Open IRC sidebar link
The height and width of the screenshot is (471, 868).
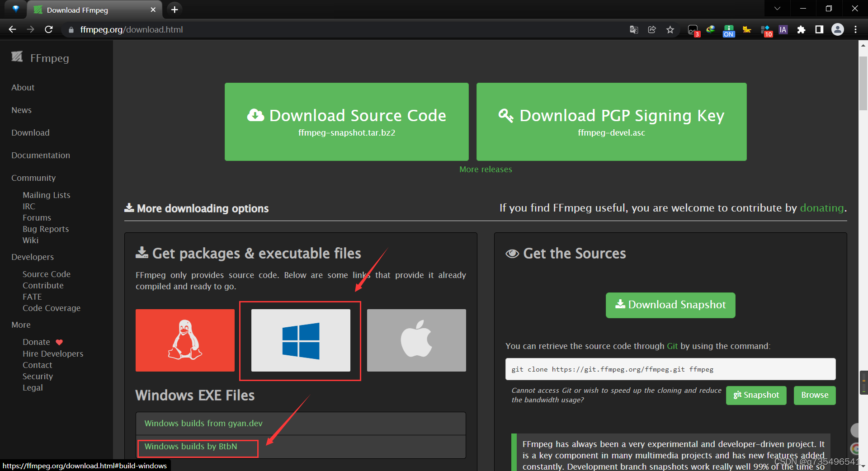29,207
